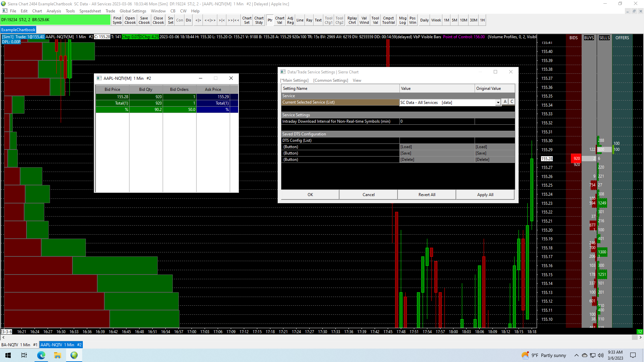Screen dimensions: 644x362
Task: Open the Msg Log window
Action: coord(402,20)
